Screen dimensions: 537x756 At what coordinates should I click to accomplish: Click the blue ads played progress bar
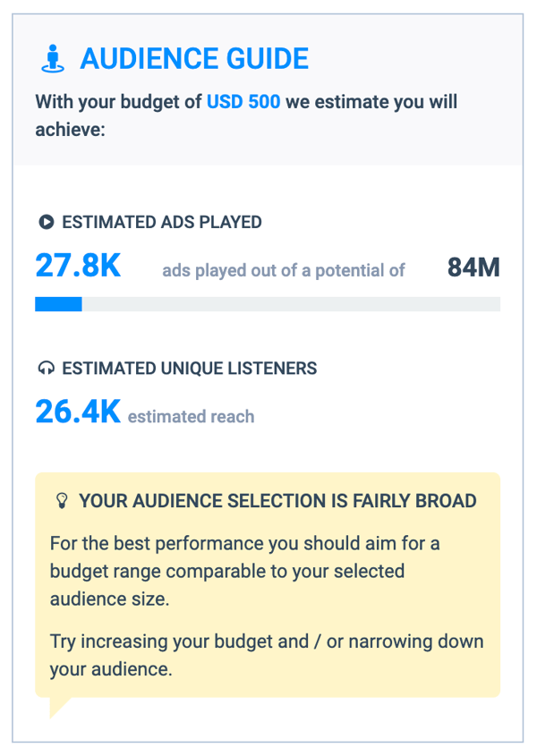coord(58,303)
